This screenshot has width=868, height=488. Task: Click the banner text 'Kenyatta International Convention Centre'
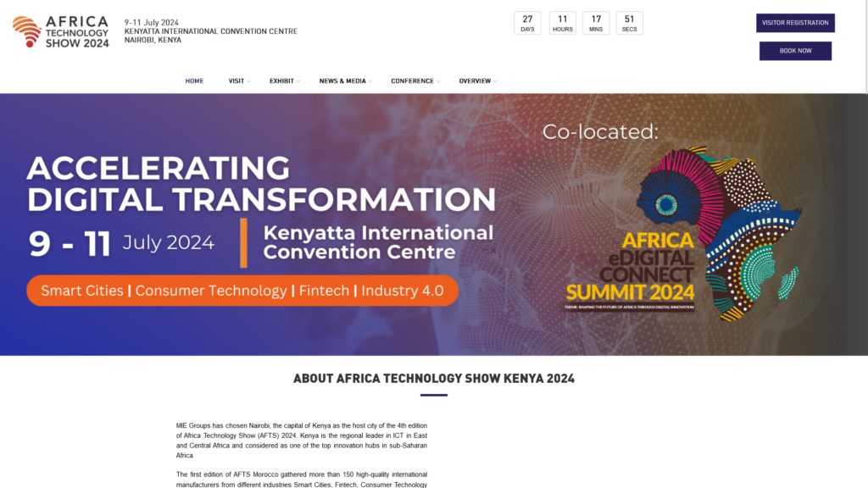(378, 242)
